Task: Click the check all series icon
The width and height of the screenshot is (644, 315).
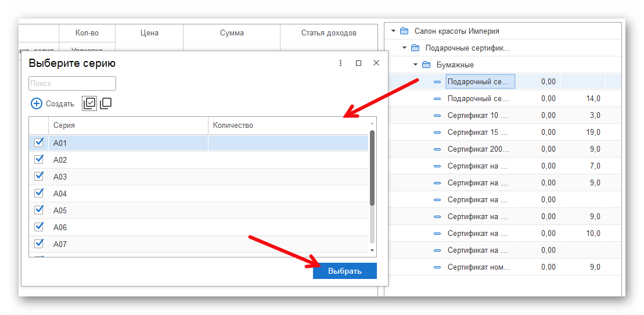Action: pyautogui.click(x=89, y=103)
